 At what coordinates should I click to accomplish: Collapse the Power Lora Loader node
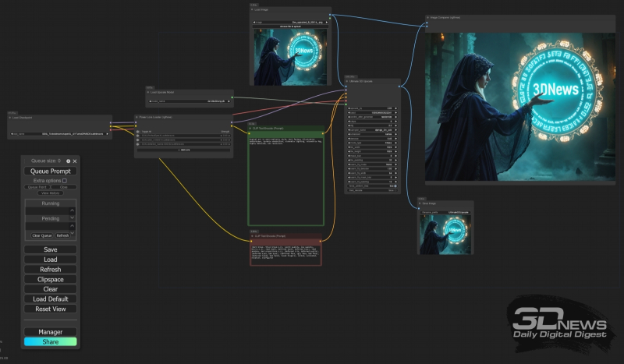pyautogui.click(x=137, y=118)
